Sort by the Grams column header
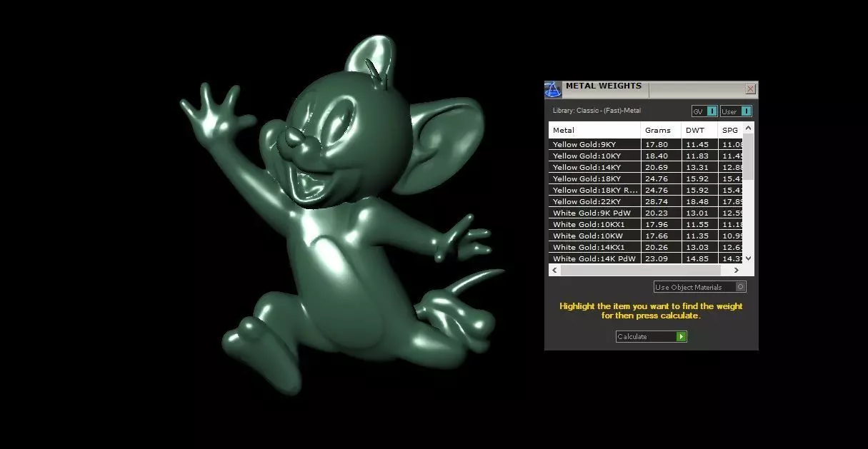Screen dimensions: 868x449 [661, 130]
